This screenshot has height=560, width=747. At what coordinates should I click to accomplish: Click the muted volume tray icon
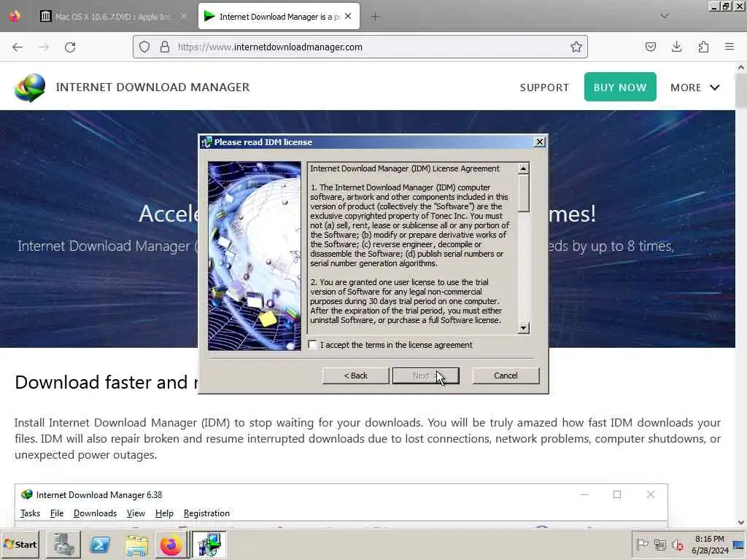pyautogui.click(x=677, y=544)
